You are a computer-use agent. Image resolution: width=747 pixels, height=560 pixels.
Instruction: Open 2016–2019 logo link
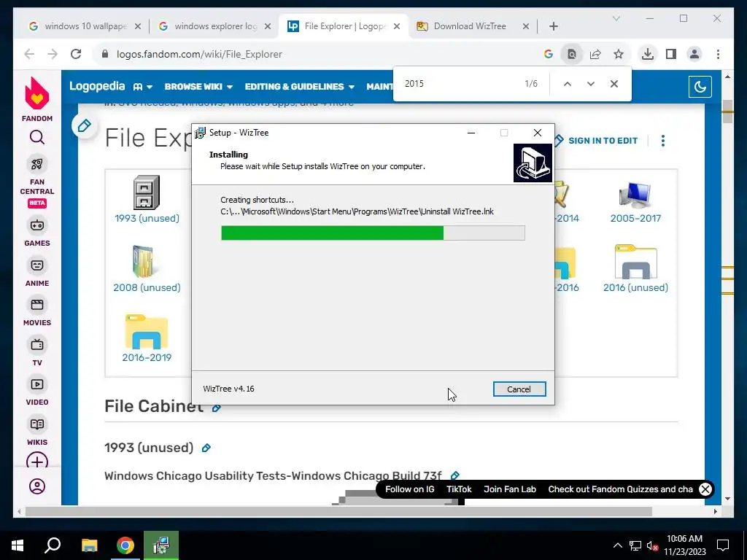click(147, 357)
